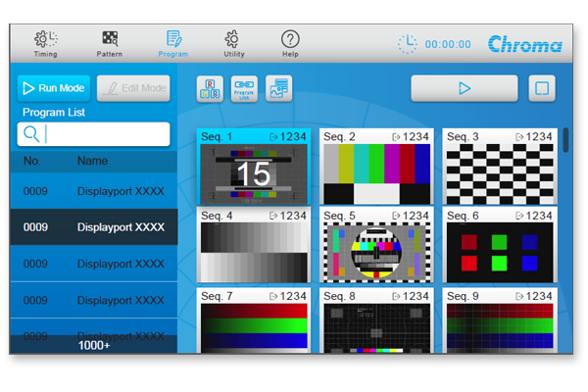Select the Seq. 8 dark grid thumbnail
This screenshot has width=588, height=392.
coord(376,320)
